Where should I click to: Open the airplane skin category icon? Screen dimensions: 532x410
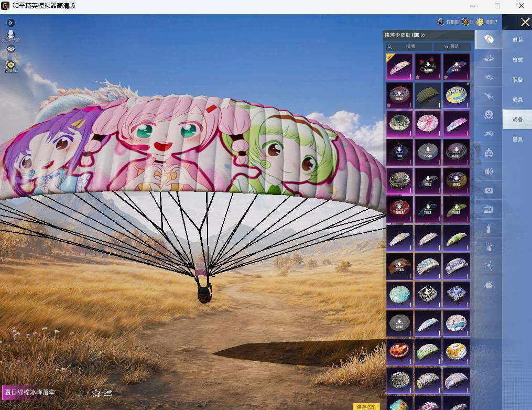488,96
